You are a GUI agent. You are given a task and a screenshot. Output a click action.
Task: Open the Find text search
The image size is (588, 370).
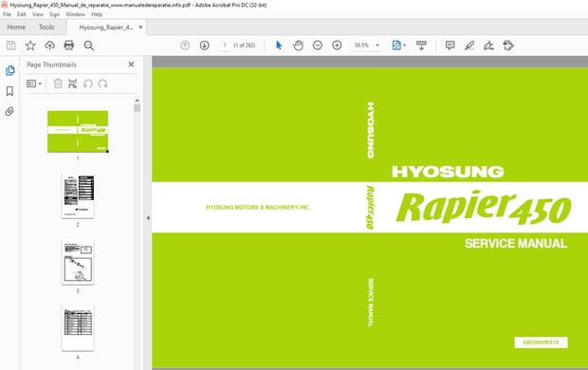[x=89, y=46]
